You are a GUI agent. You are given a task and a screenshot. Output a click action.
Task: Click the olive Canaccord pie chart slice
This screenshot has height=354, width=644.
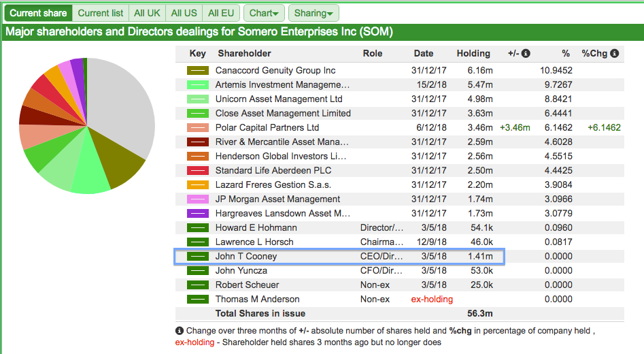118,159
